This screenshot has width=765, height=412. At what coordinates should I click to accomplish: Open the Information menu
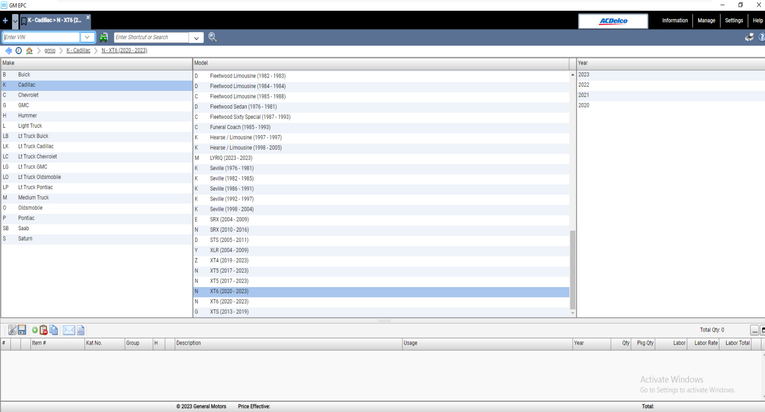coord(674,20)
